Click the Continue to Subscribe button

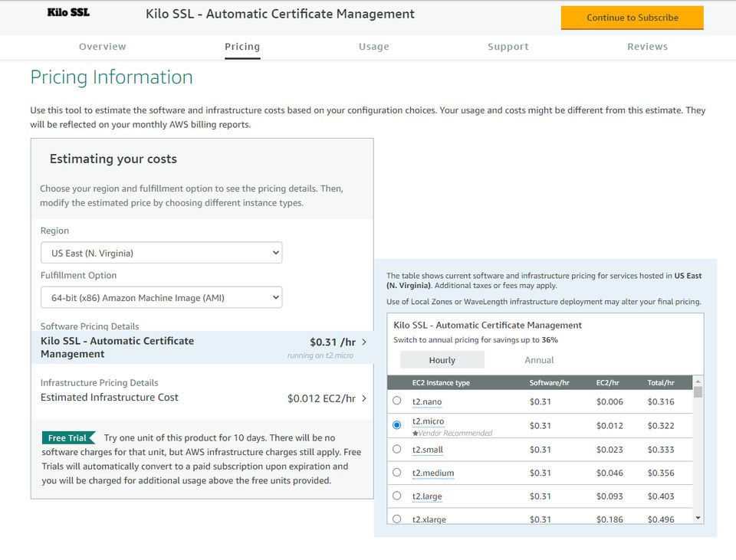632,18
